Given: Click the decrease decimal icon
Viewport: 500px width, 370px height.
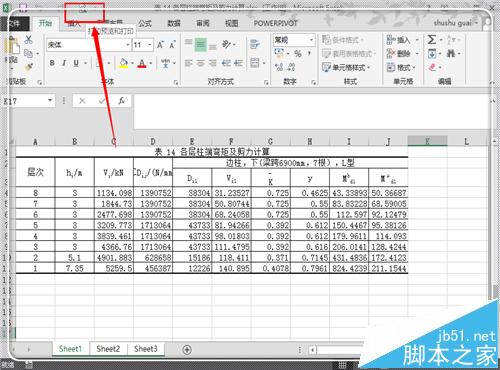Looking at the screenshot, I should 291,67.
